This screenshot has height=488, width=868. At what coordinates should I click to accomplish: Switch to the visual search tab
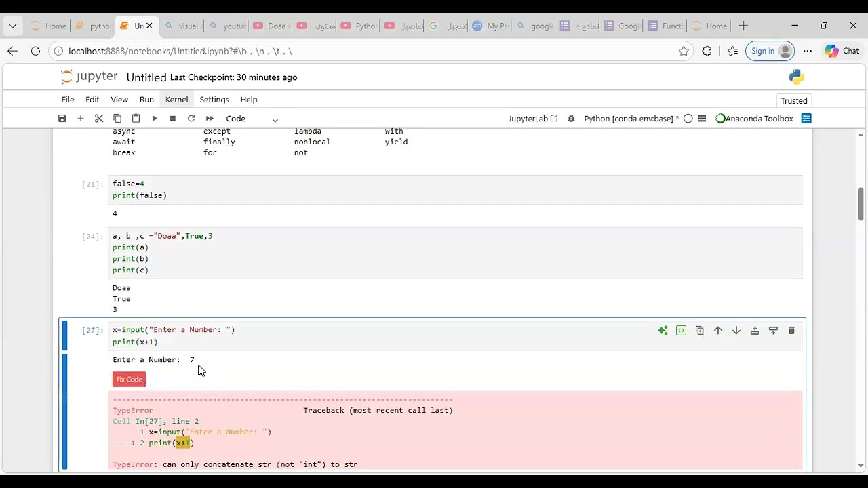tap(182, 26)
